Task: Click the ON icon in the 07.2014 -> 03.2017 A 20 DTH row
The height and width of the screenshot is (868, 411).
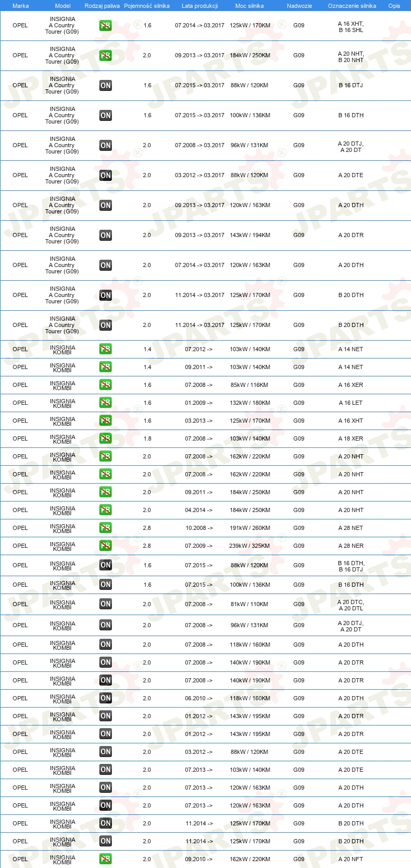Action: click(106, 265)
